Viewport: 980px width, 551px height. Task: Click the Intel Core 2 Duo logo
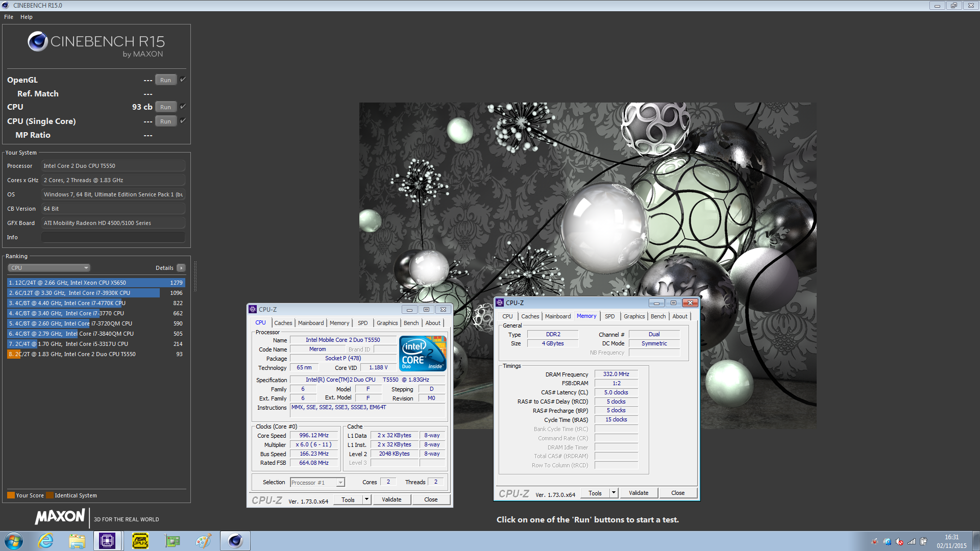[423, 353]
